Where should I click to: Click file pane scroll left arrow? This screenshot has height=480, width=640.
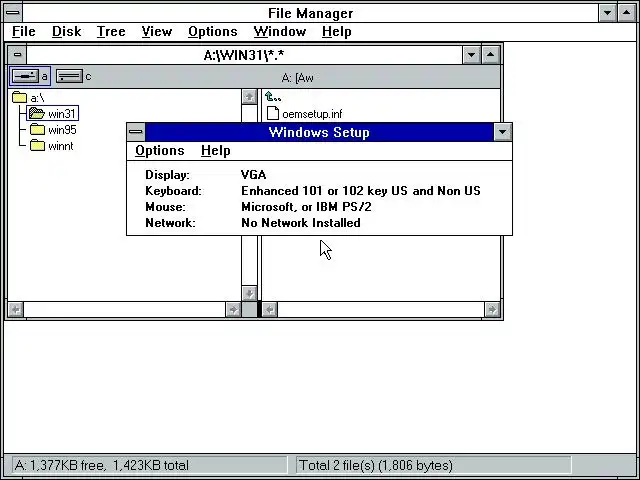tap(269, 310)
